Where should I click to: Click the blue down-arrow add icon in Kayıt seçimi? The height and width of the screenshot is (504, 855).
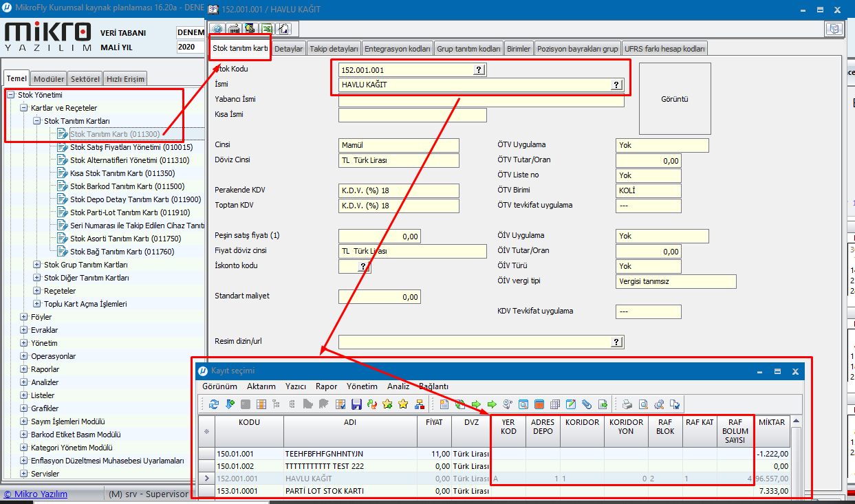[x=230, y=404]
